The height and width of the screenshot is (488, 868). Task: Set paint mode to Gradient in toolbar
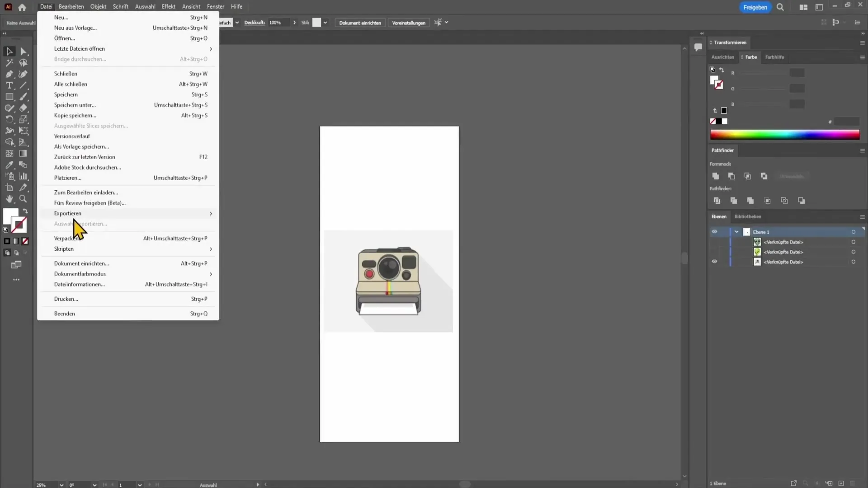[x=16, y=241]
